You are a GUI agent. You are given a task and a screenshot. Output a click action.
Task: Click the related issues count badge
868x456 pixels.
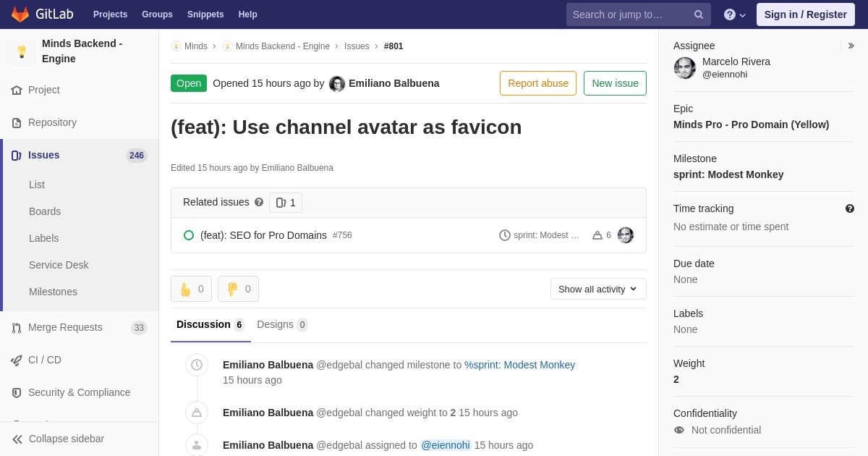[286, 203]
